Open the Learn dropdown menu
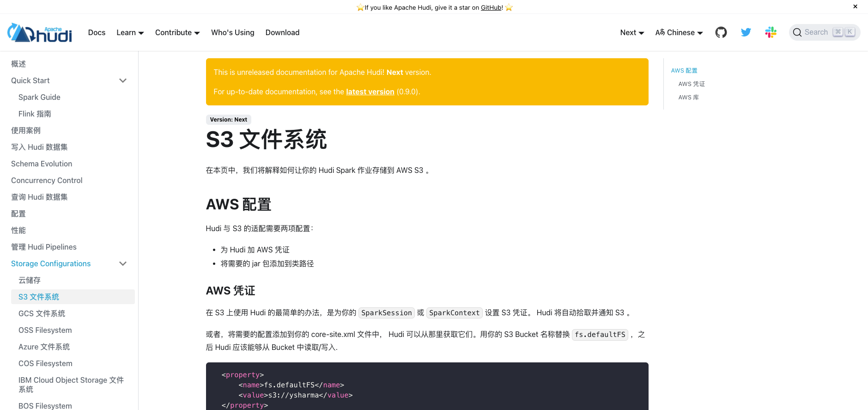This screenshot has width=868, height=410. click(130, 32)
